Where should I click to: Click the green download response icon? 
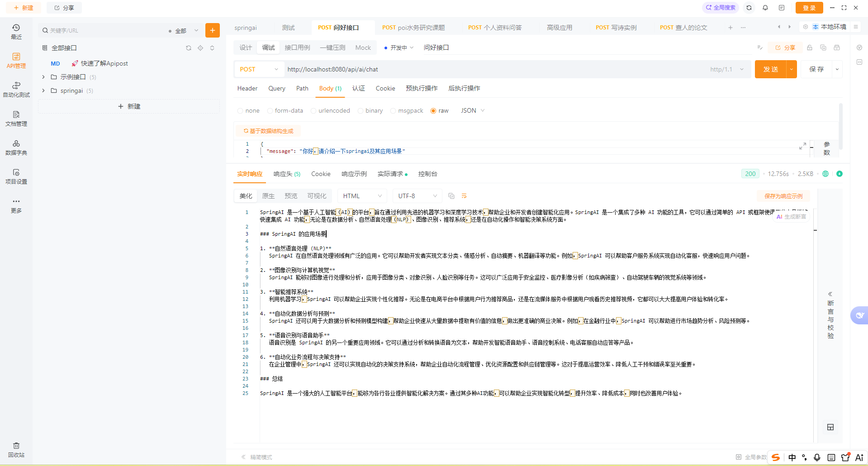(840, 174)
